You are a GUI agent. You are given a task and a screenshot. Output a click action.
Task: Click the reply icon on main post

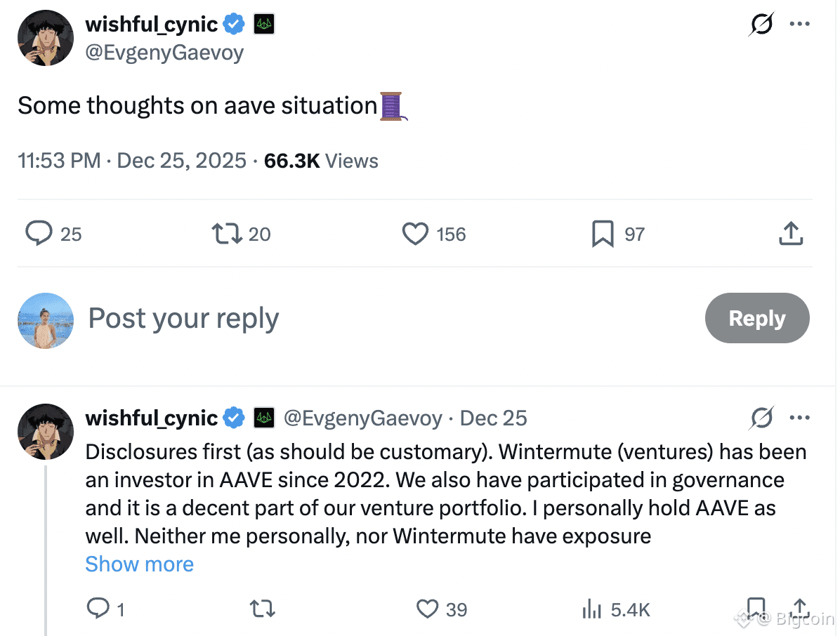click(39, 234)
